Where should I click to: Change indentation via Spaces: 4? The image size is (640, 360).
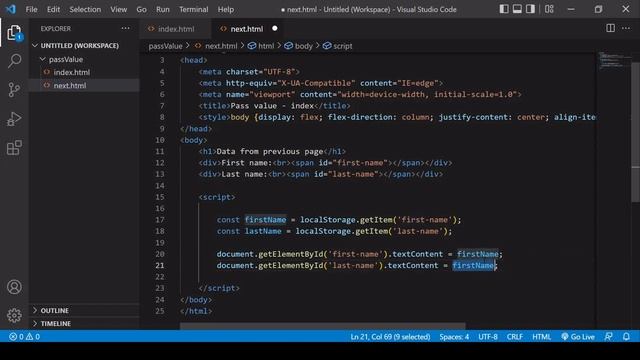click(454, 337)
